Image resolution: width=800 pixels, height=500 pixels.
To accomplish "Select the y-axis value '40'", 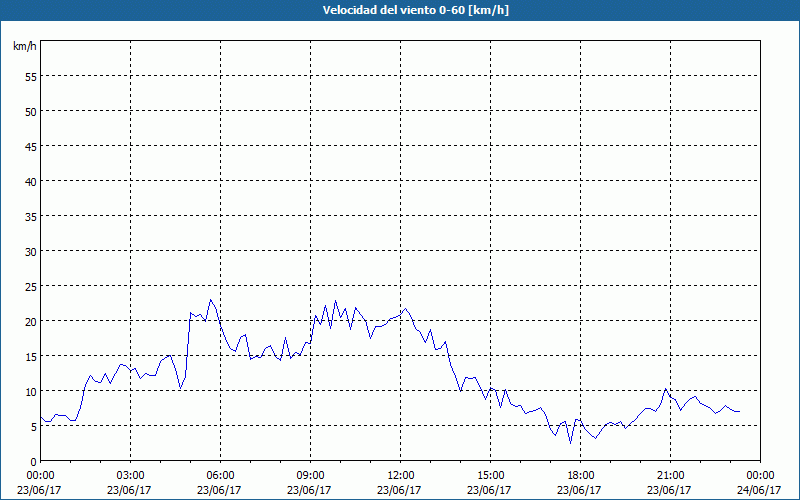I will pos(31,184).
